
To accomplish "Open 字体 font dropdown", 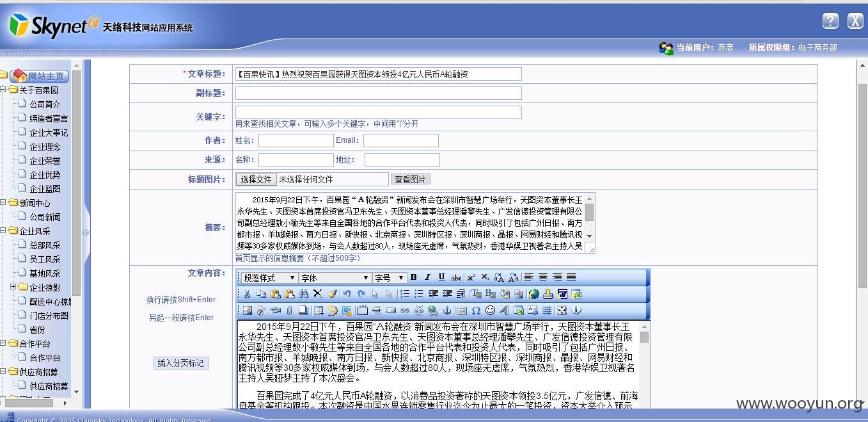I will (x=335, y=278).
